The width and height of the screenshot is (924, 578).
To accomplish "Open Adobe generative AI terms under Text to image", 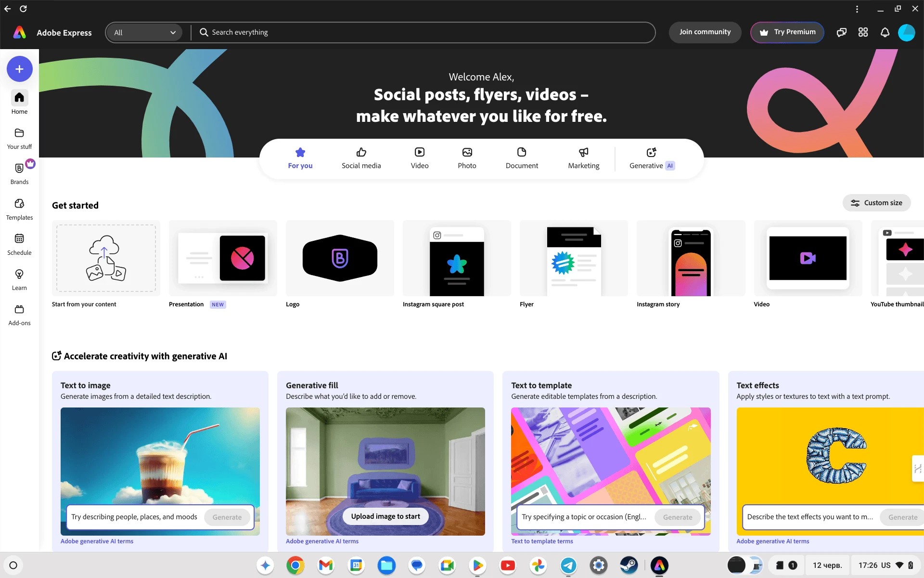I will pos(97,541).
